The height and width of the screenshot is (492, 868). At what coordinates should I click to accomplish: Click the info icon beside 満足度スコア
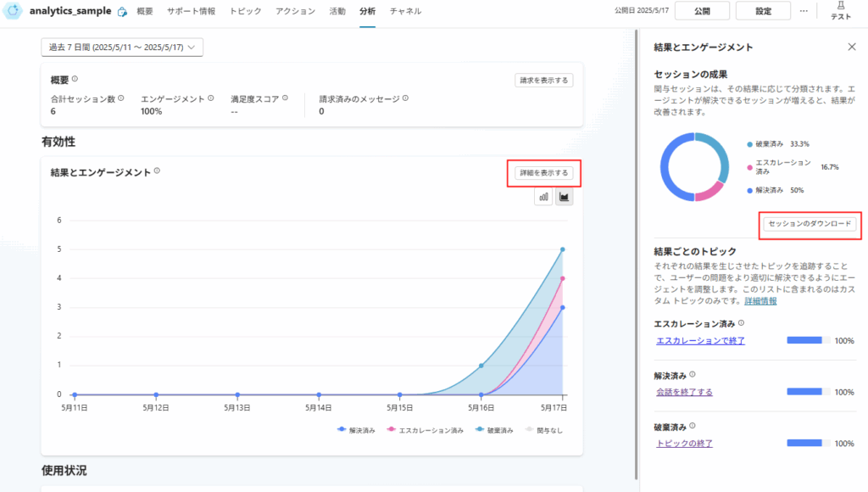285,98
